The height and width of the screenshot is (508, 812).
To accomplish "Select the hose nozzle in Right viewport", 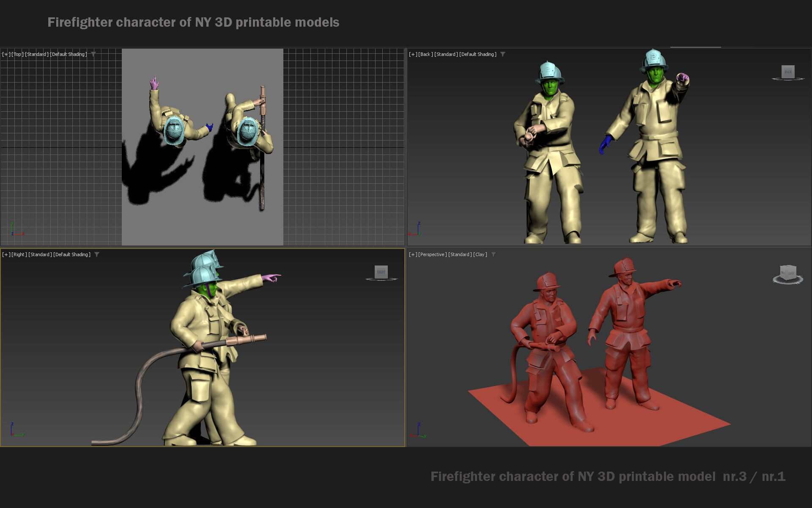I will 246,340.
